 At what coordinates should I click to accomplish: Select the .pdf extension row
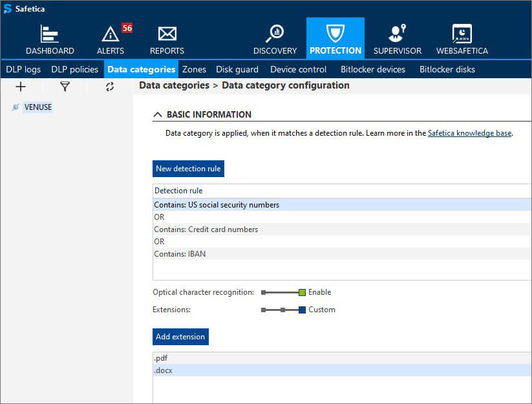click(x=342, y=358)
